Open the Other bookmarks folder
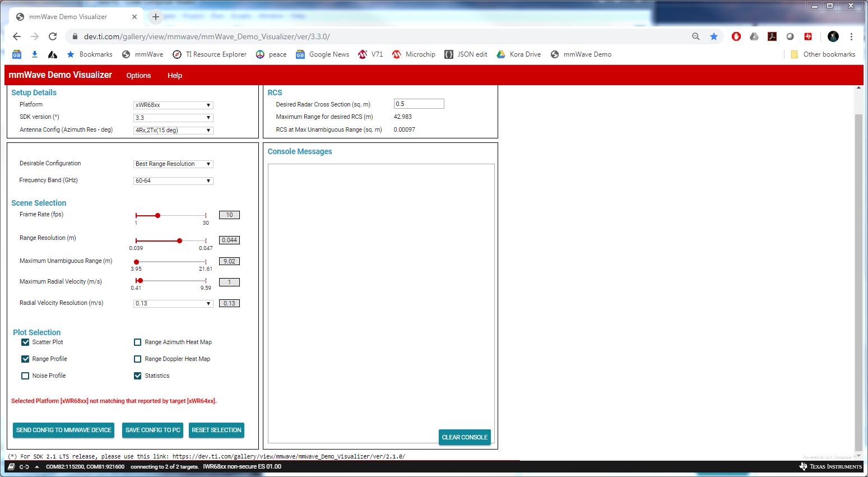Viewport: 868px width, 477px height. 823,54
